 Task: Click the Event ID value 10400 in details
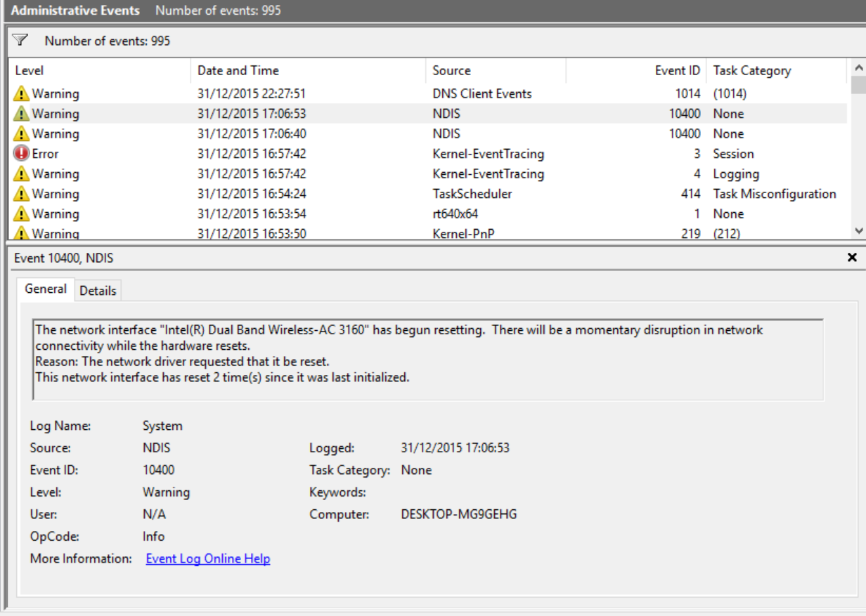158,470
